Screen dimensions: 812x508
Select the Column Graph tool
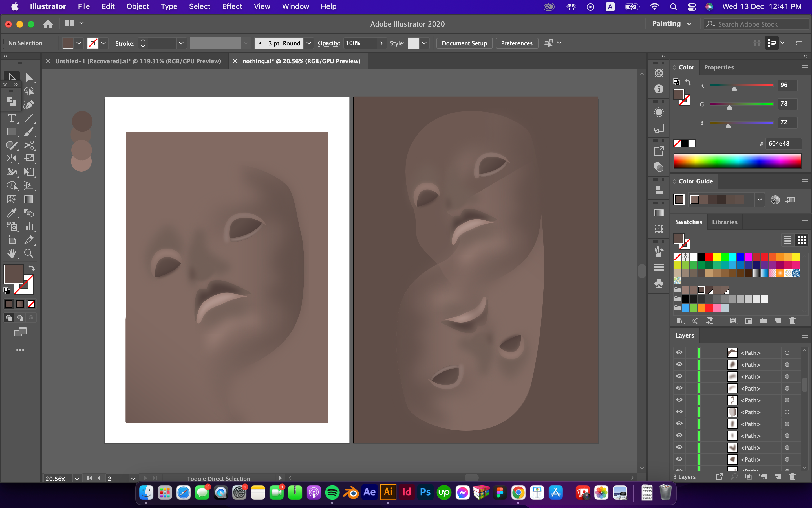pyautogui.click(x=29, y=226)
